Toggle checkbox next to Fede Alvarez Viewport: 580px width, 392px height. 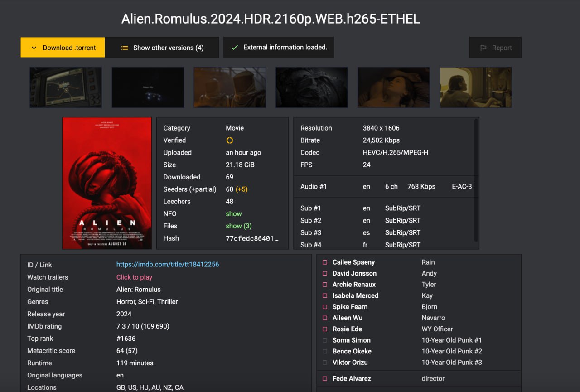coord(324,379)
